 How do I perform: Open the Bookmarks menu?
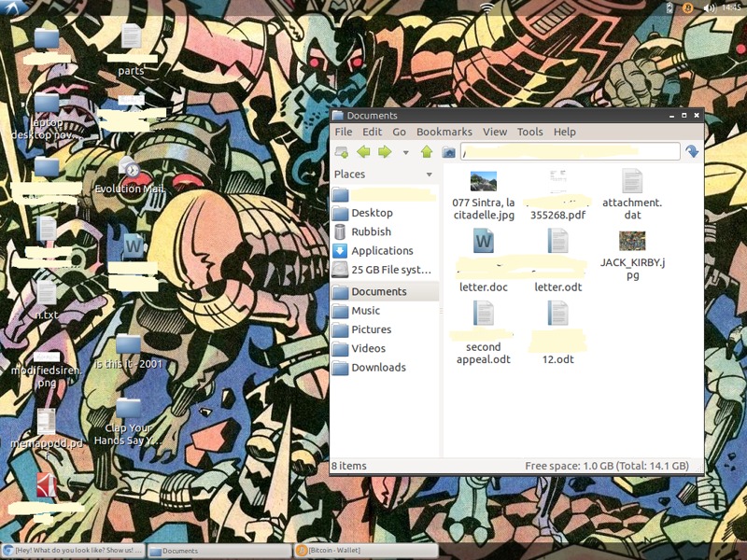[444, 132]
